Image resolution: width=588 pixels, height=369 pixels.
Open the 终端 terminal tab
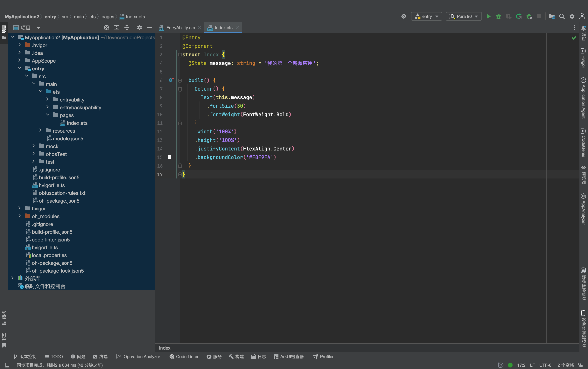[100, 357]
